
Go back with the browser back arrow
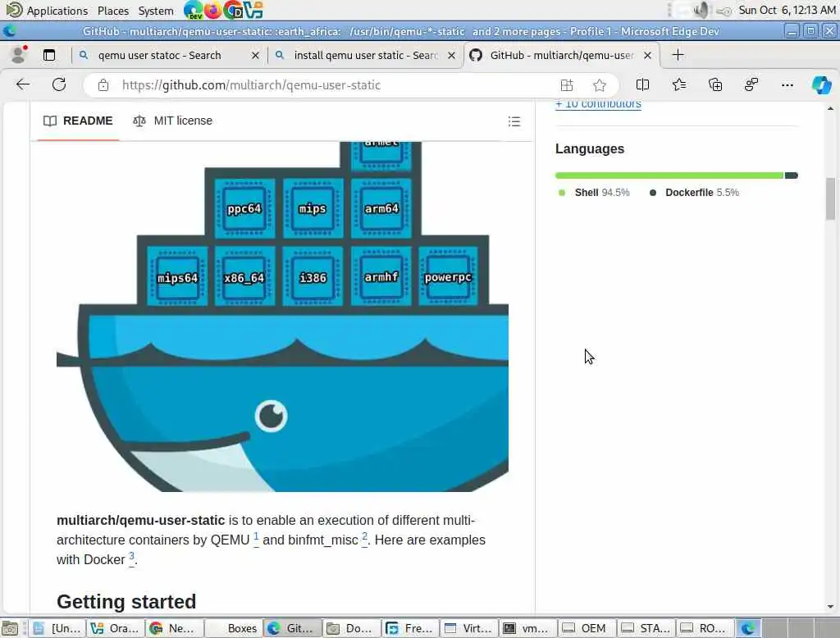coord(23,84)
